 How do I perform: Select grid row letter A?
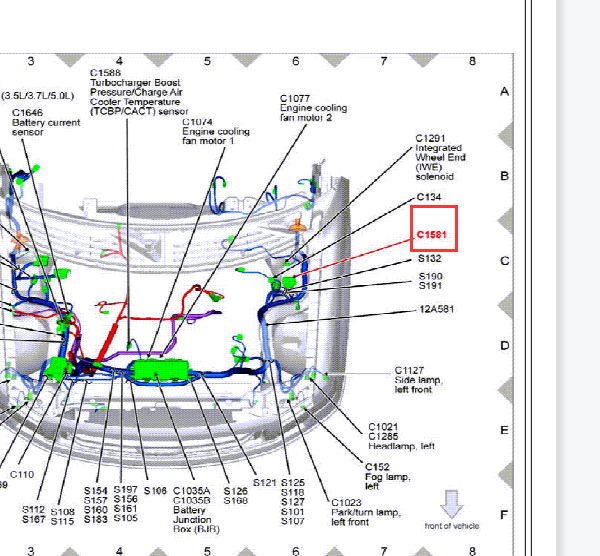[x=504, y=92]
